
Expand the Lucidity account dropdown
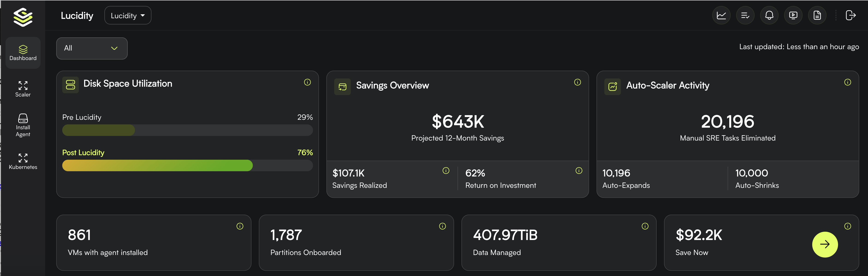click(128, 15)
